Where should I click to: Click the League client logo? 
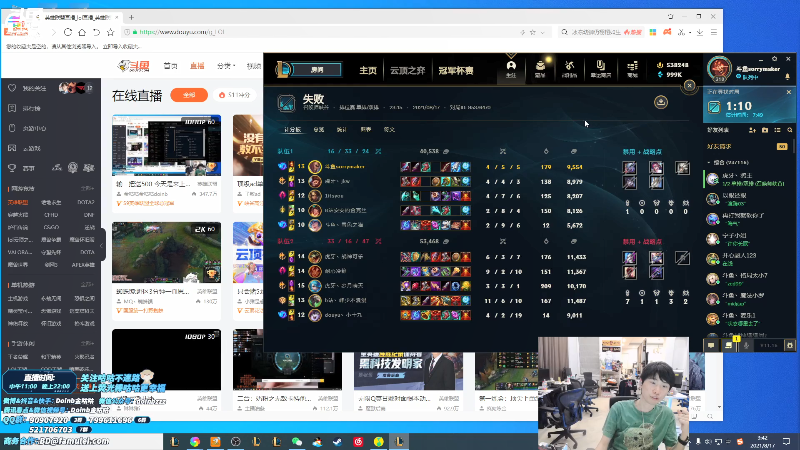283,70
